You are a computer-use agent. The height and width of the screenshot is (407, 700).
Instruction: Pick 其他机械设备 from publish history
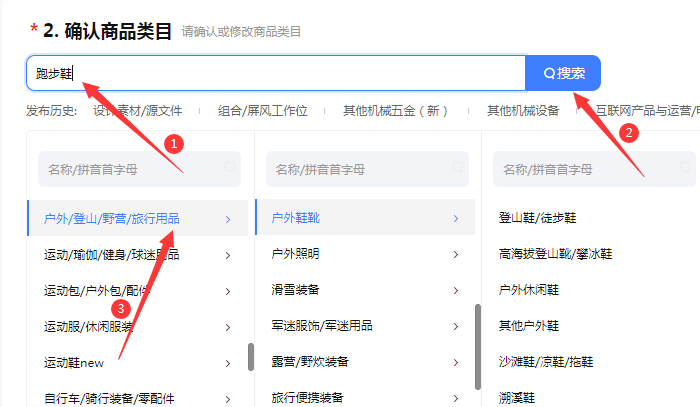pos(523,111)
